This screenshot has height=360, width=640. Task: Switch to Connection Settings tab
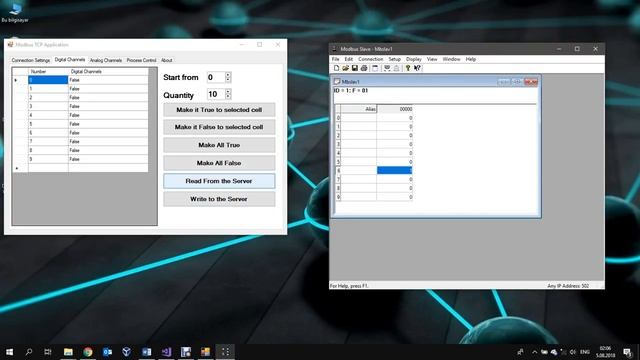point(31,60)
